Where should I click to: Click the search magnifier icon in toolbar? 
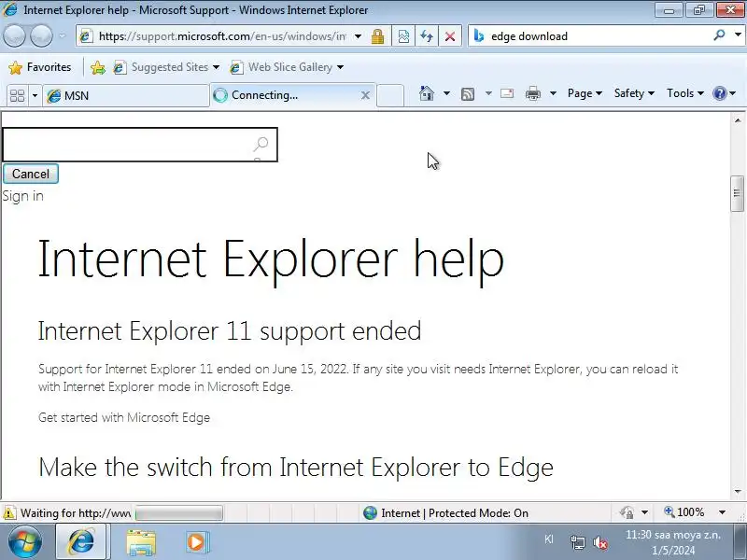point(719,35)
